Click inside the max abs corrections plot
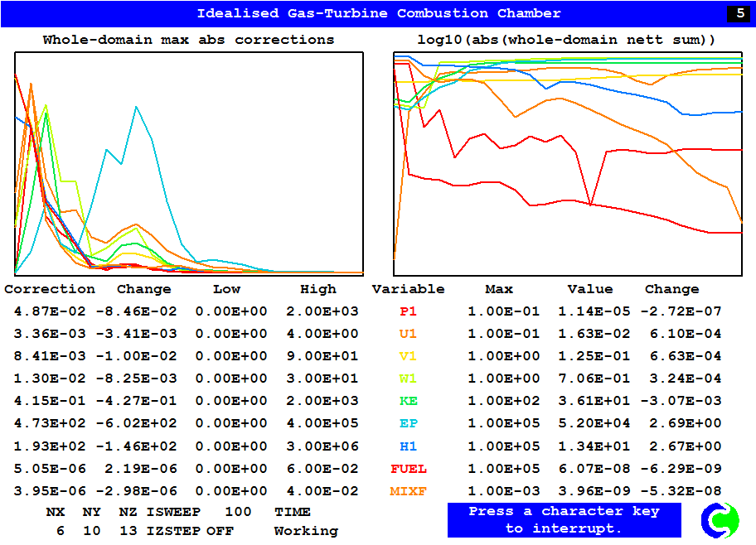 [189, 163]
